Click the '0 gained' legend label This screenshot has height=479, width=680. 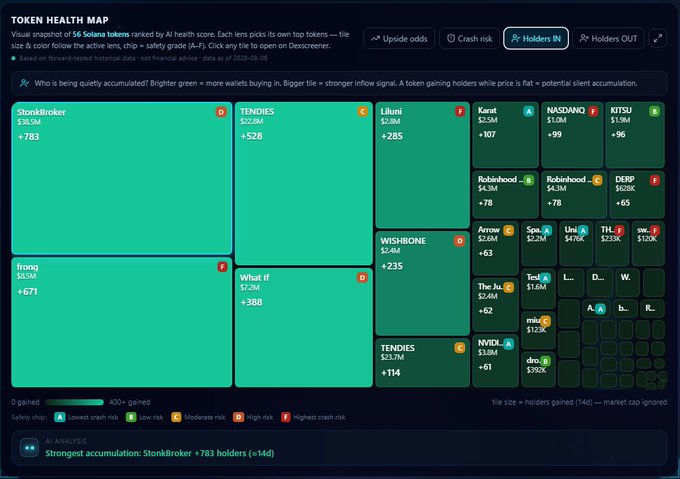pos(26,402)
